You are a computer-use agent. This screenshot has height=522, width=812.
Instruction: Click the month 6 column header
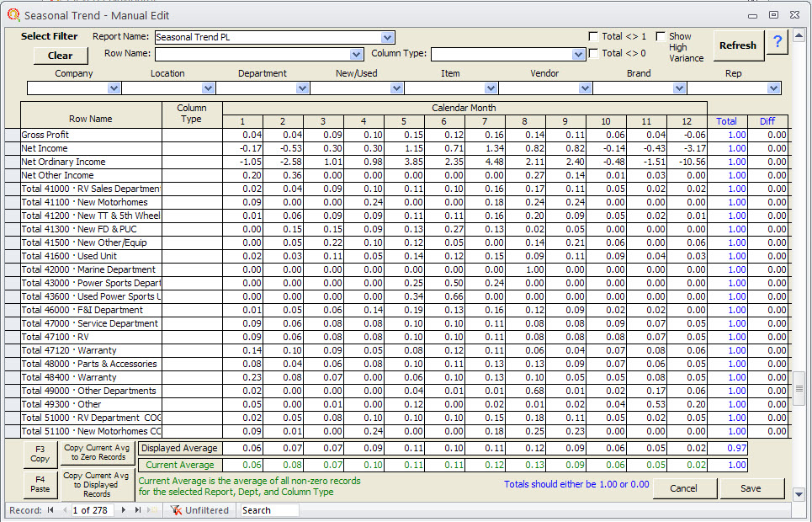point(444,121)
